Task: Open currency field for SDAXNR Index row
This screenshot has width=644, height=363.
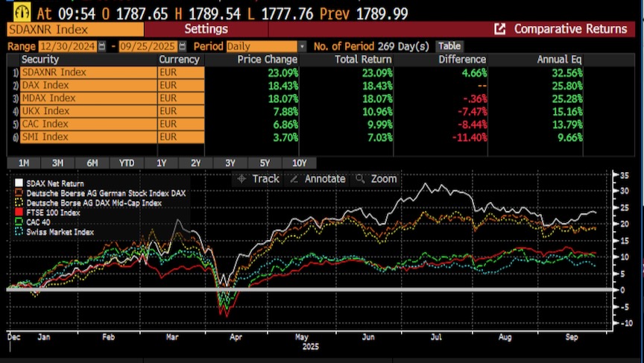Action: [x=180, y=73]
